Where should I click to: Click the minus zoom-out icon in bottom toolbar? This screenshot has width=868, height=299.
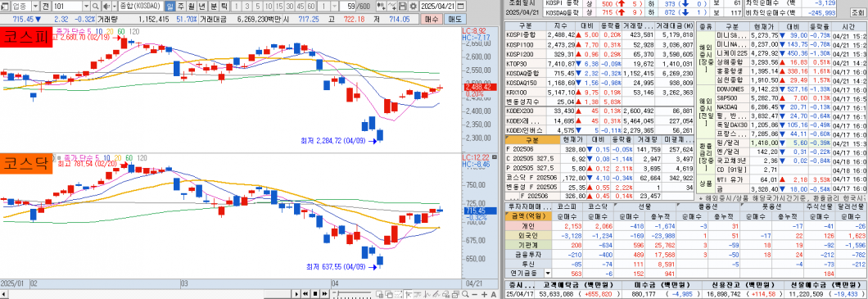pos(475,295)
